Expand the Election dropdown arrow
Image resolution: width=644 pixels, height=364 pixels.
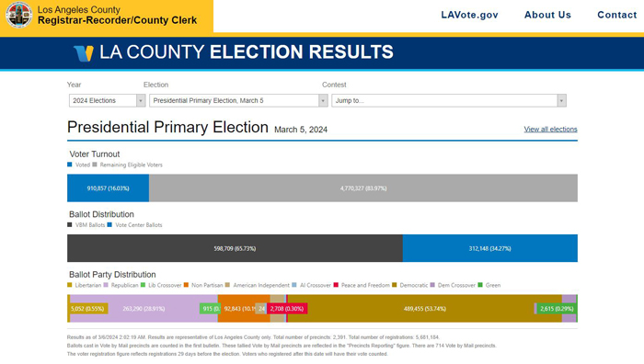pyautogui.click(x=323, y=100)
